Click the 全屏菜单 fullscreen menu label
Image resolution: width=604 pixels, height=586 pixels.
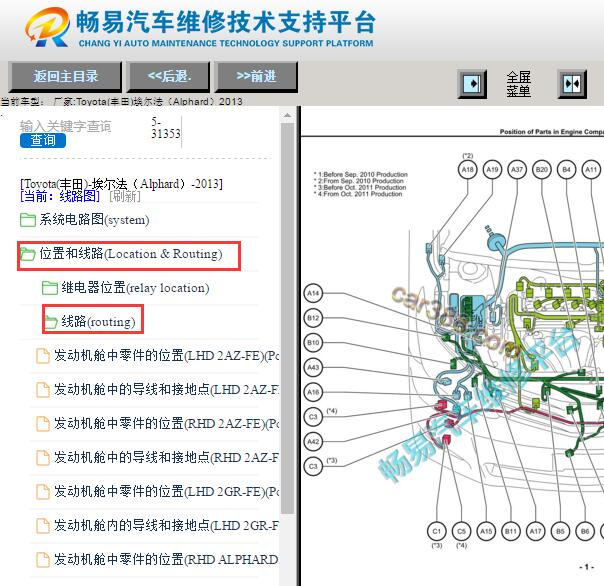(518, 84)
